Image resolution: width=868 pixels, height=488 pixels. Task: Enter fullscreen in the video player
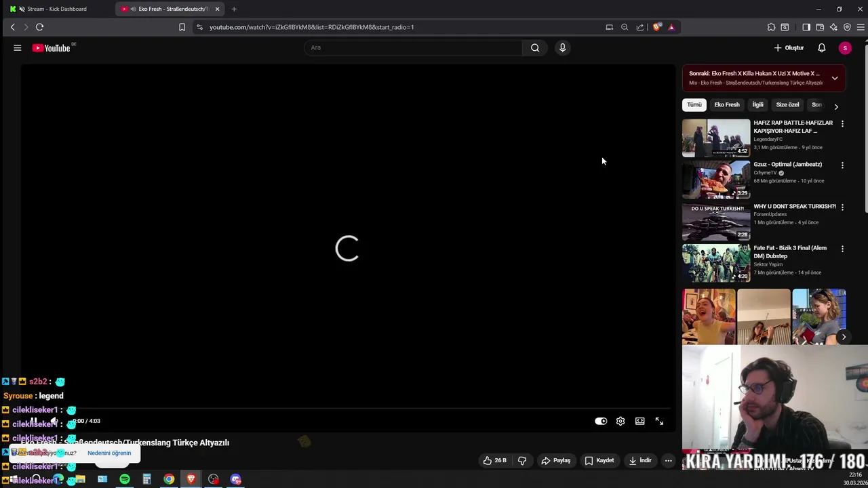pyautogui.click(x=659, y=421)
